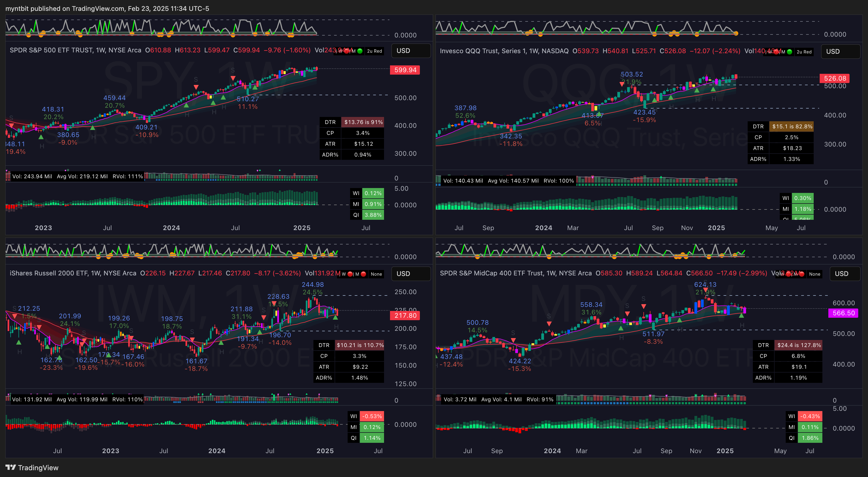The width and height of the screenshot is (868, 477).
Task: Open the USD currency selector on SPY chart
Action: pos(411,50)
